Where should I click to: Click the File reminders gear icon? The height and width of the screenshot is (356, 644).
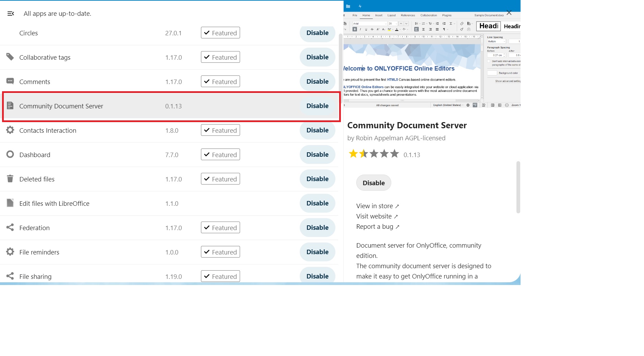point(10,252)
